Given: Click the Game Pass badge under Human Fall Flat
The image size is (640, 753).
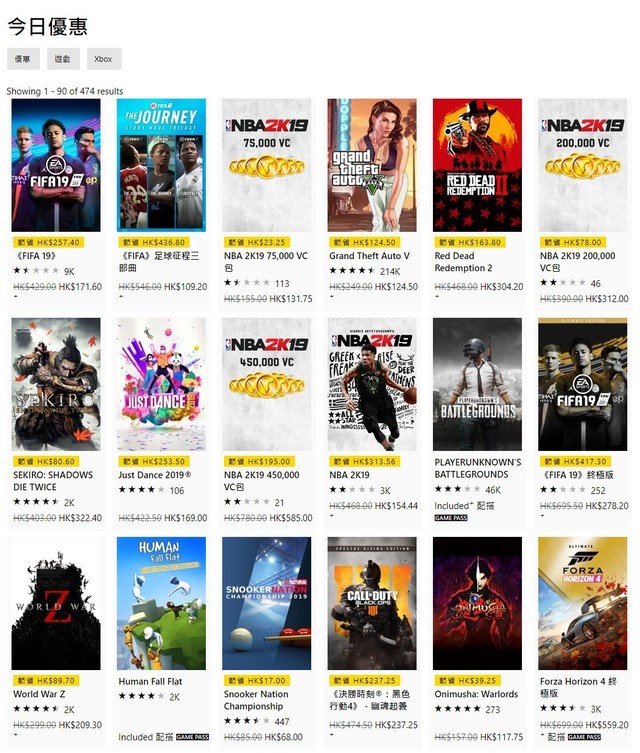Looking at the screenshot, I should (x=193, y=737).
